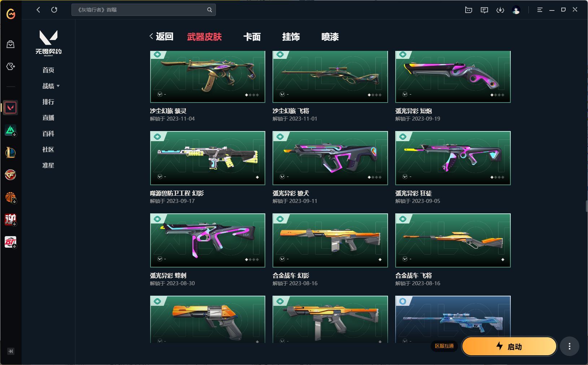Click the vertical scrollbar thumb
588x365 pixels.
pyautogui.click(x=587, y=206)
